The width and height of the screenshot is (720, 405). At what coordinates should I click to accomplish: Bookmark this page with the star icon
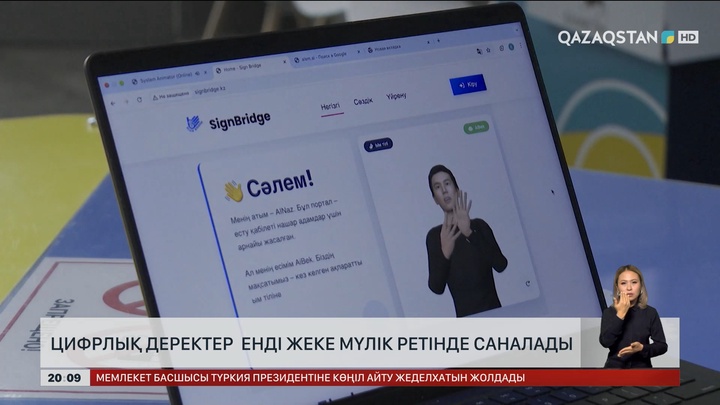pos(488,50)
